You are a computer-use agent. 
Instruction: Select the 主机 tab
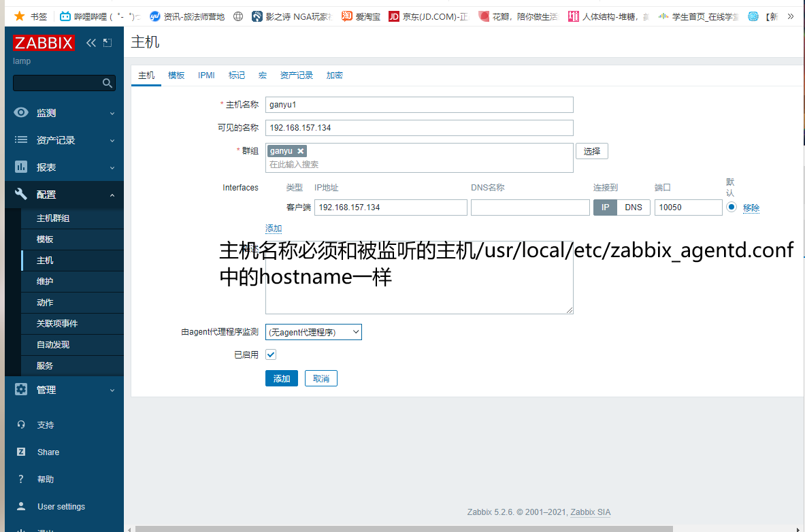(x=146, y=76)
